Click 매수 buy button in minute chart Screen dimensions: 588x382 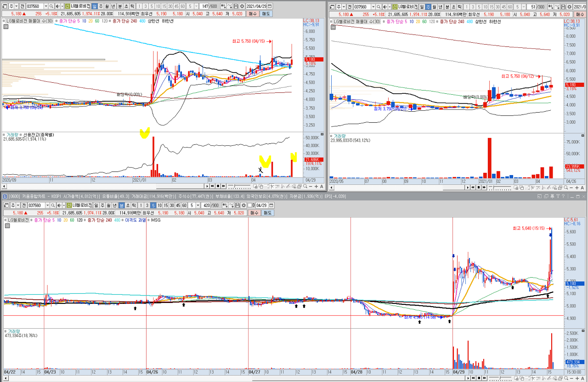[x=254, y=213]
